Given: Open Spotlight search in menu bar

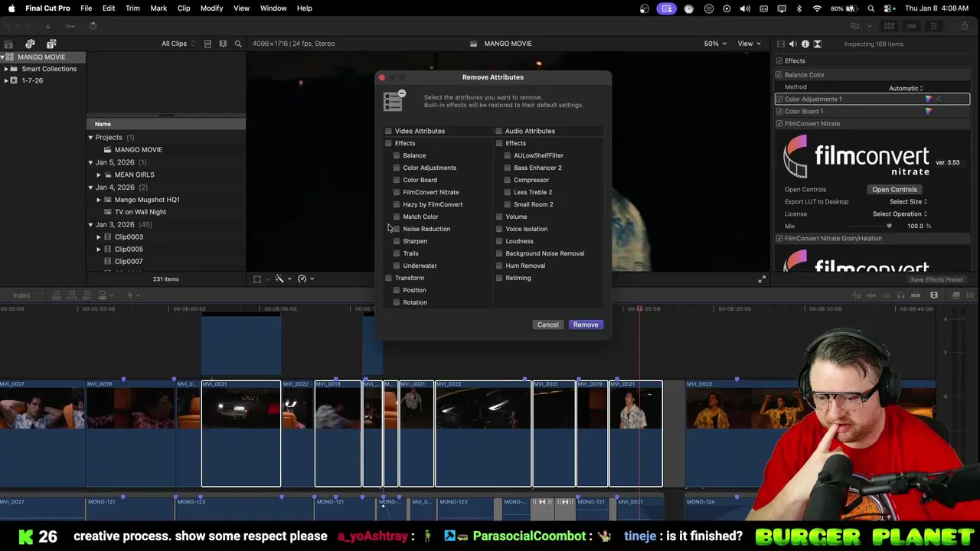Looking at the screenshot, I should 871,8.
